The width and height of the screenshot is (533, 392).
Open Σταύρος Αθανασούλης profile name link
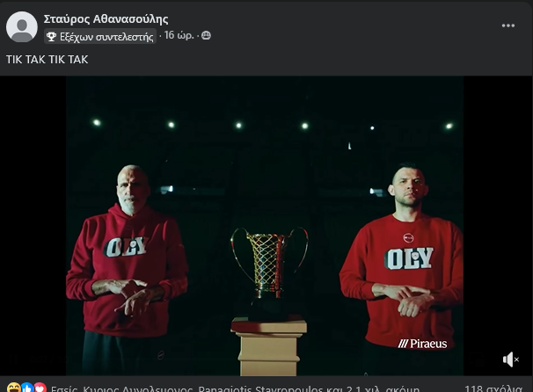106,19
